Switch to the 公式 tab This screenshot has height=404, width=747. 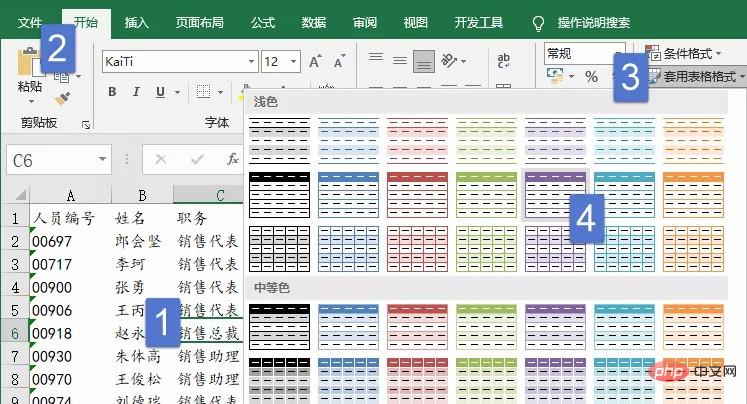pos(263,22)
